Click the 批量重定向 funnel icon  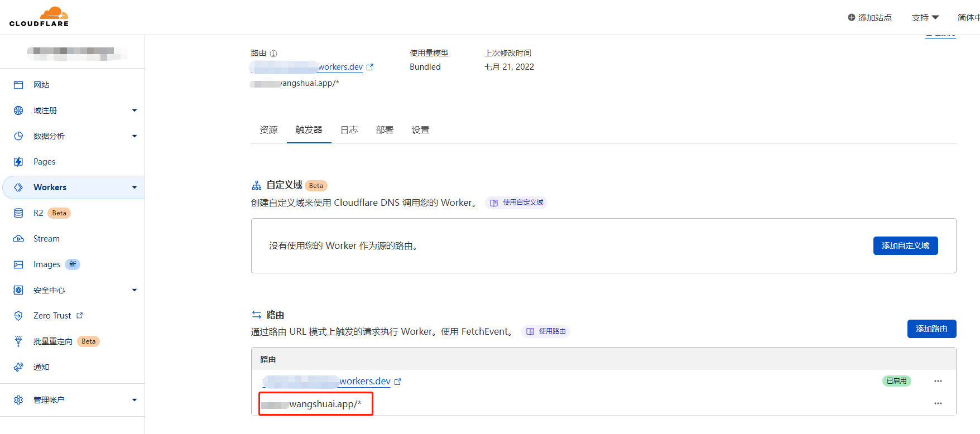point(18,341)
